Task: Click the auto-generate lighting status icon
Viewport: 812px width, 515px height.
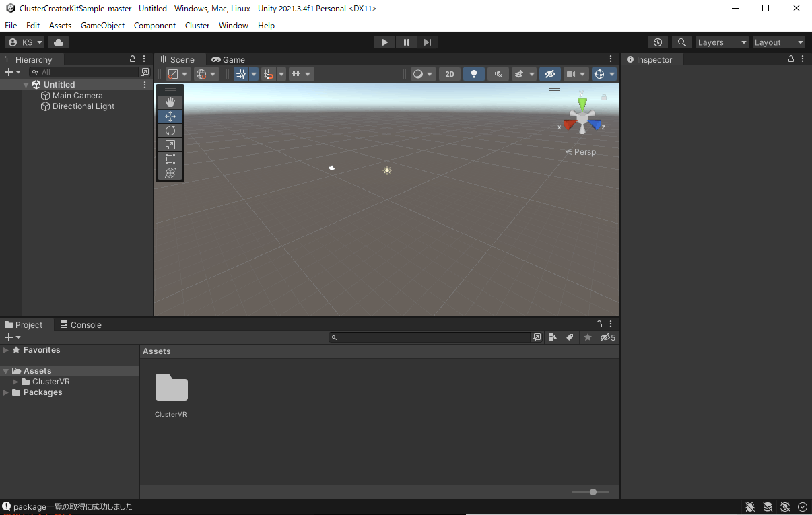Action: tap(785, 507)
